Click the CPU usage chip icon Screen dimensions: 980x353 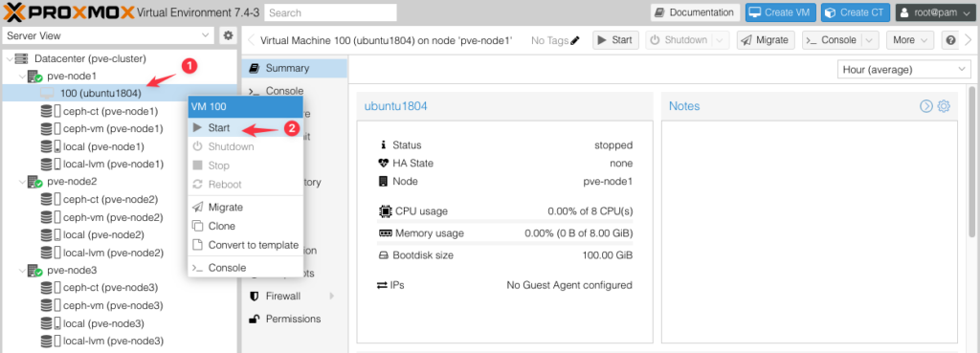(385, 211)
